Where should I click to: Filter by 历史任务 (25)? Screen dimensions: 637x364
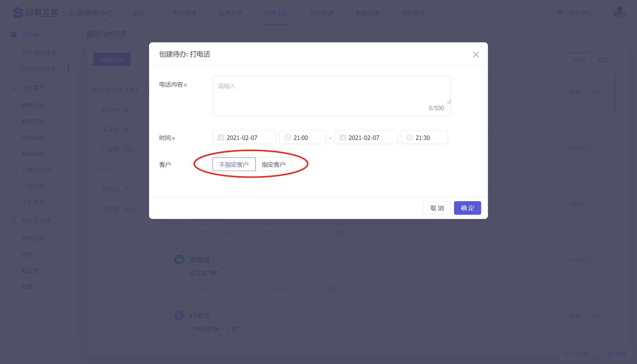(112, 169)
